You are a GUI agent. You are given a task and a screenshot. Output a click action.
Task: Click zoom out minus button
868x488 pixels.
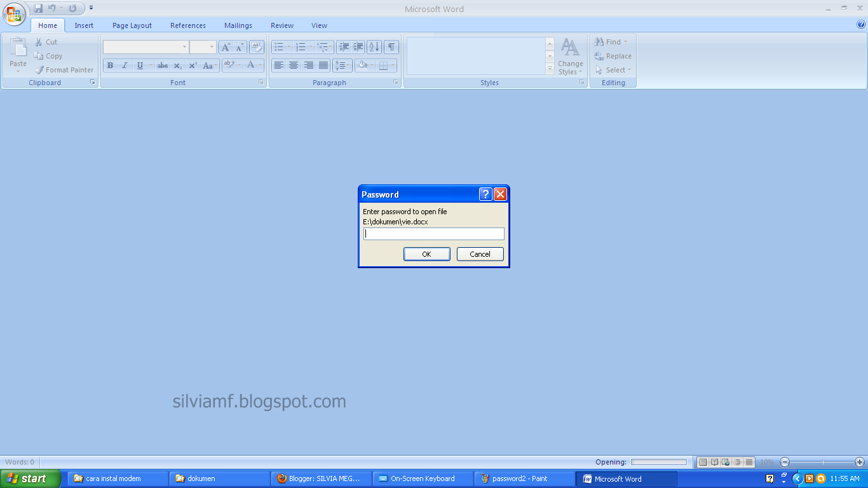coord(785,462)
